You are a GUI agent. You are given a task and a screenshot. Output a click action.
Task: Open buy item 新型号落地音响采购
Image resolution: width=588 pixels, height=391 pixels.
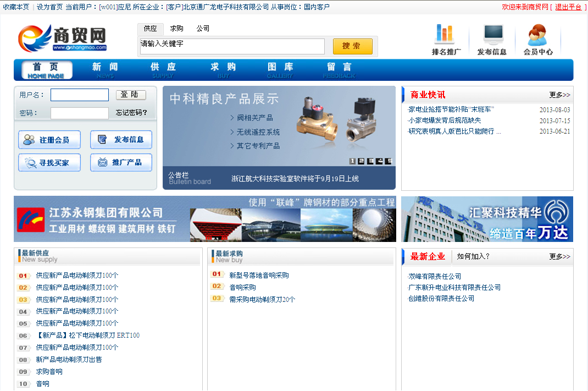click(x=259, y=276)
